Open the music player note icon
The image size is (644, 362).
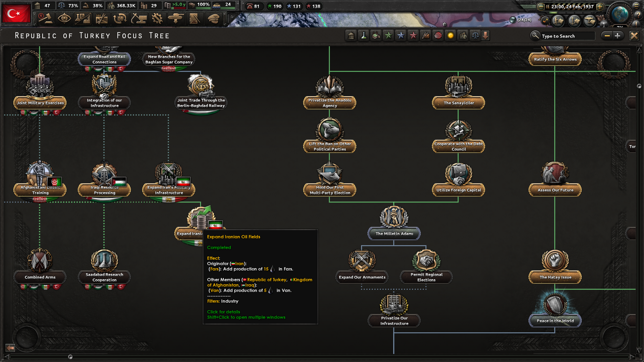click(545, 21)
